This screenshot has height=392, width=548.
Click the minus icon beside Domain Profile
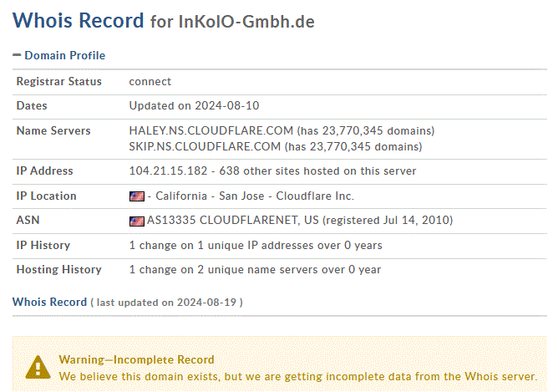(x=17, y=55)
